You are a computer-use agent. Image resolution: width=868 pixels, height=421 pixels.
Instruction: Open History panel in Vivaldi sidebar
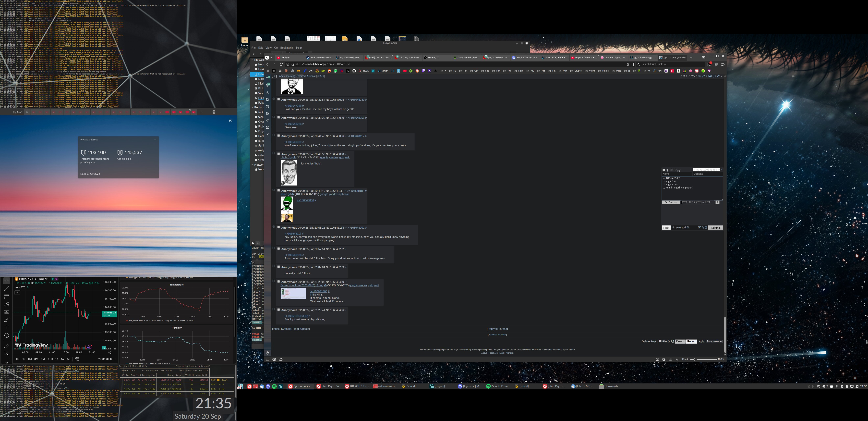pos(267,107)
